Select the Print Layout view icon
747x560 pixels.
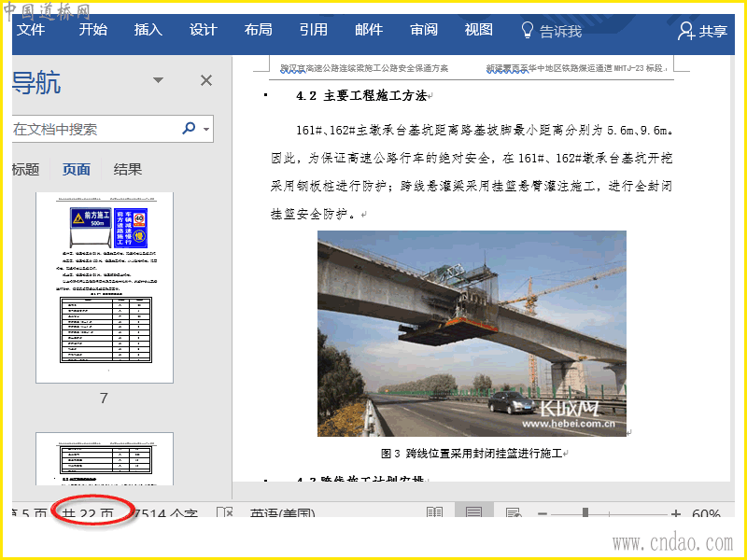click(x=473, y=511)
